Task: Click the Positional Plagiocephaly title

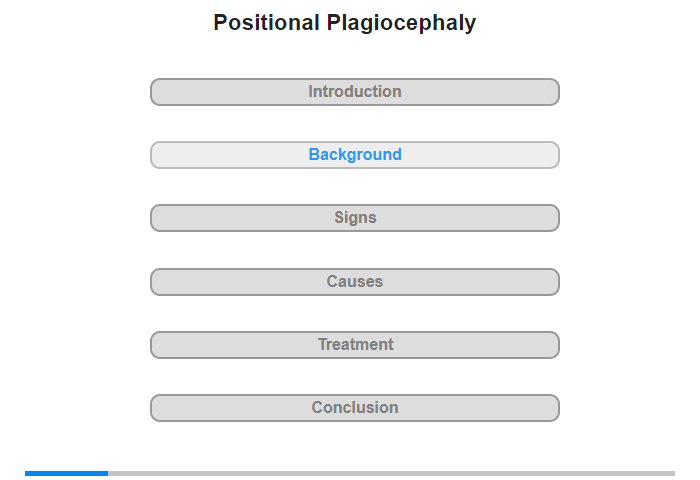Action: click(x=345, y=22)
